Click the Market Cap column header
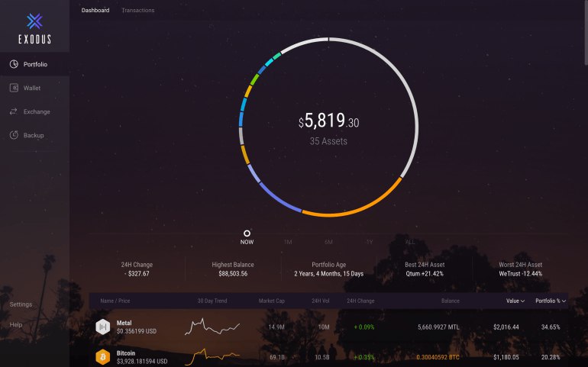 pyautogui.click(x=272, y=301)
